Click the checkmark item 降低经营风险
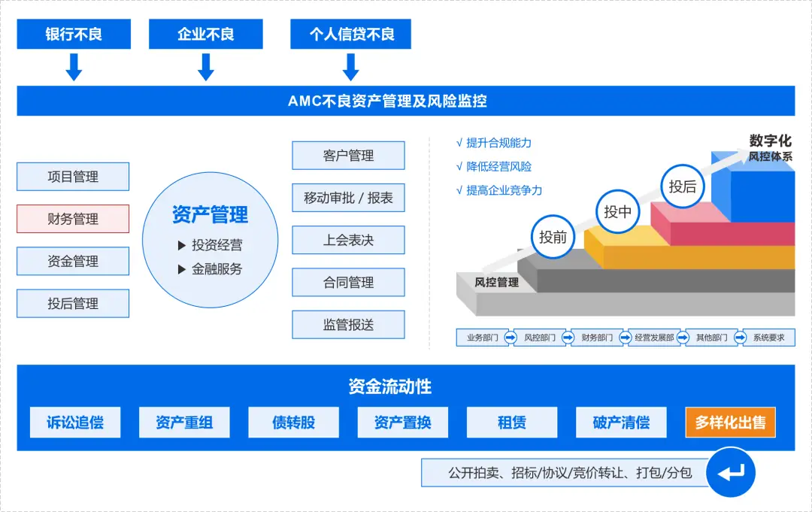 493,167
